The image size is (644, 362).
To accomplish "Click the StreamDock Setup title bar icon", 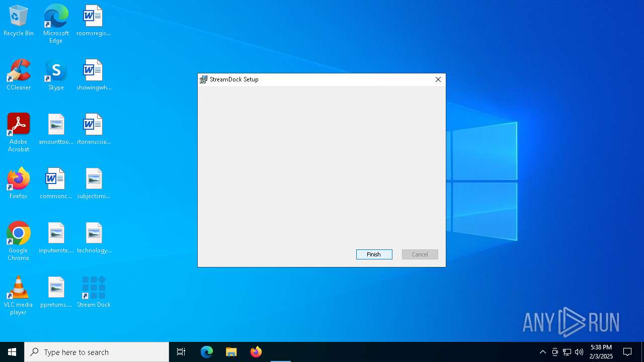I will tap(203, 79).
